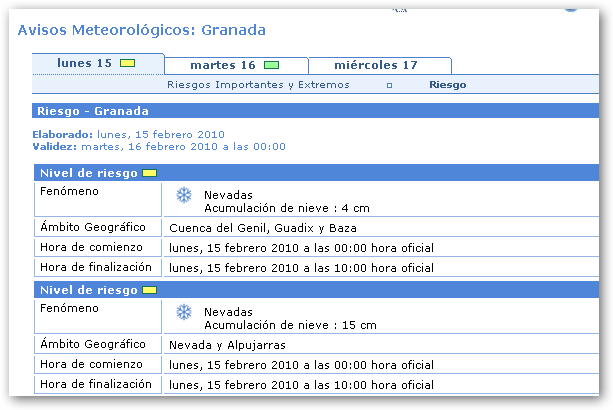
Task: Open Riesgos Importantes y Extremos link
Action: coord(258,85)
